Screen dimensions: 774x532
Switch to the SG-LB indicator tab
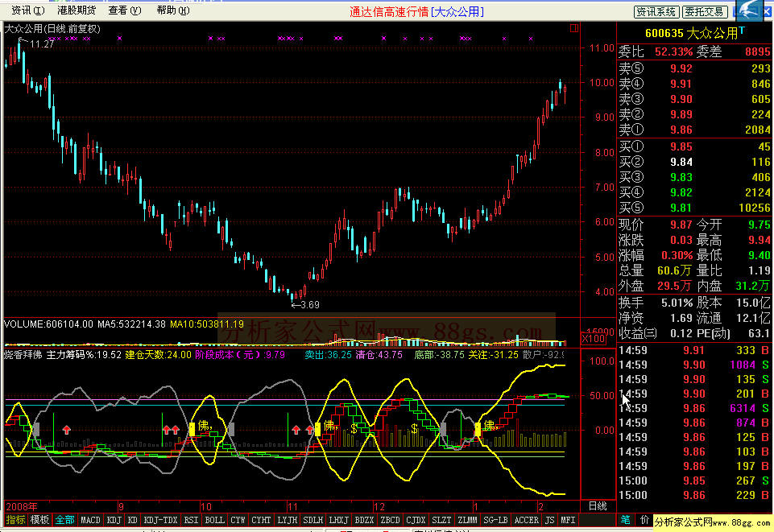pyautogui.click(x=495, y=520)
